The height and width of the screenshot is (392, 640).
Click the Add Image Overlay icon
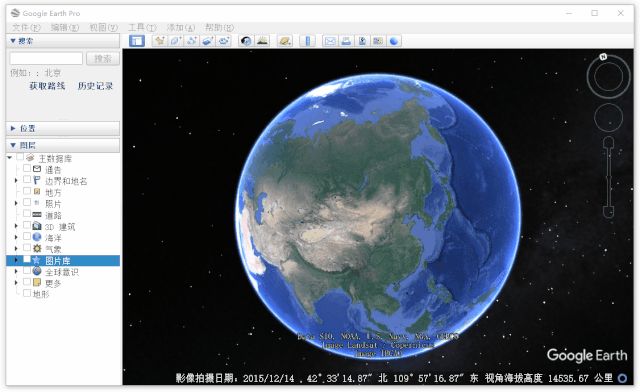pyautogui.click(x=207, y=41)
